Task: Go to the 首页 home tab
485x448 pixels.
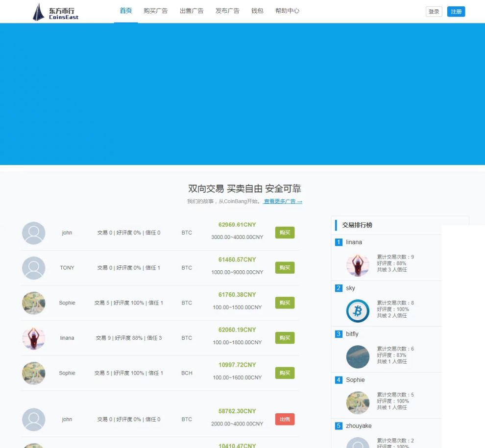Action: [126, 11]
